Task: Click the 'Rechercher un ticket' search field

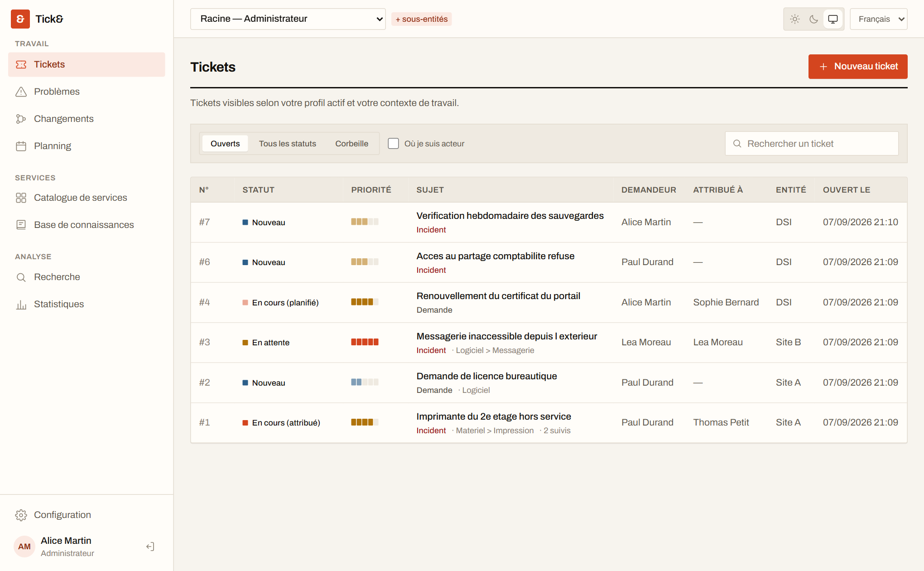Action: point(812,144)
